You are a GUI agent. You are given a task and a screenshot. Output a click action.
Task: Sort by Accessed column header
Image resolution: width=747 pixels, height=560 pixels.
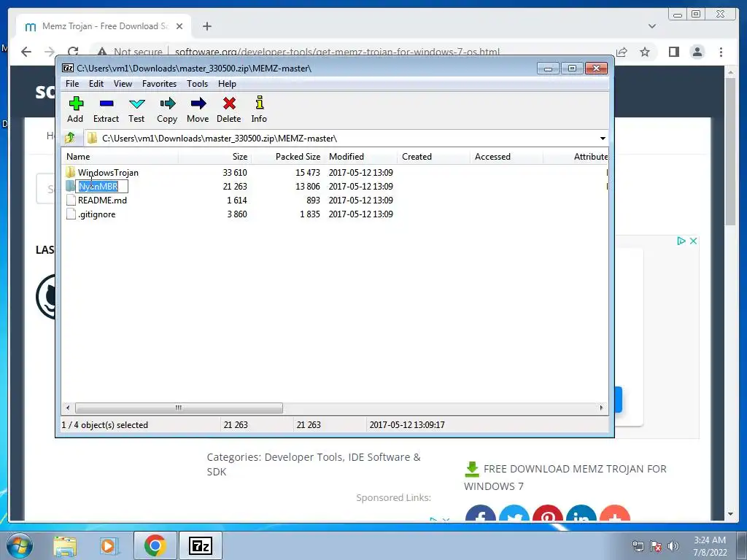(506, 157)
